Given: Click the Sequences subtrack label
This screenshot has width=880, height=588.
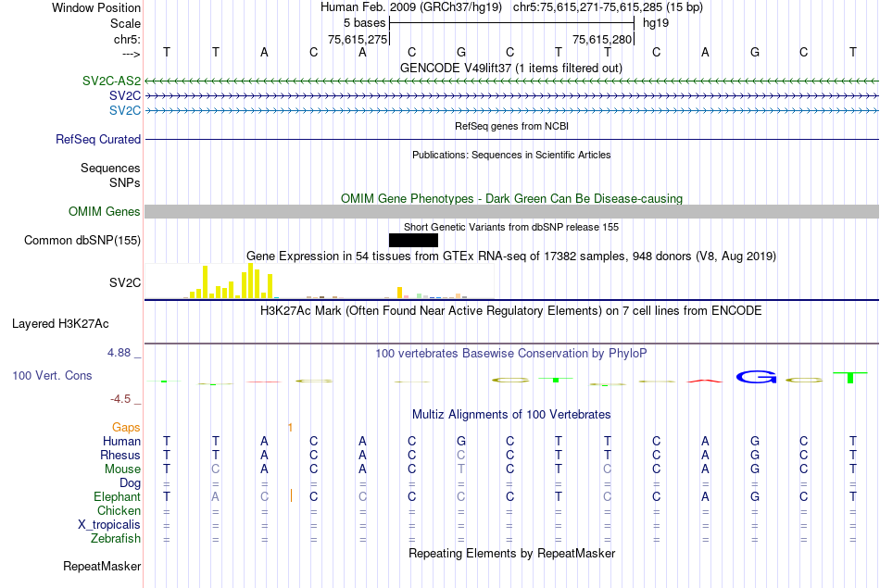Looking at the screenshot, I should 110,168.
